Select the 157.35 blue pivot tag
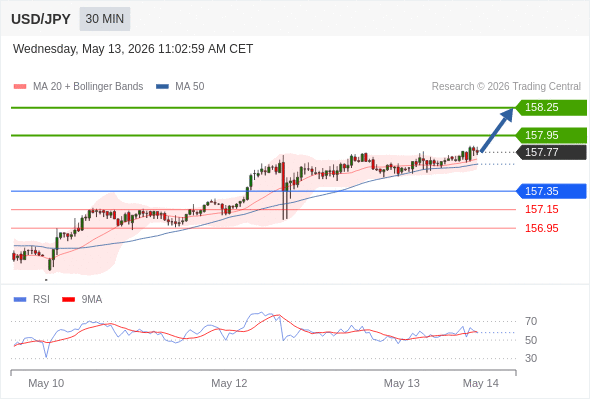Screen dimensions: 590x400 [551, 191]
